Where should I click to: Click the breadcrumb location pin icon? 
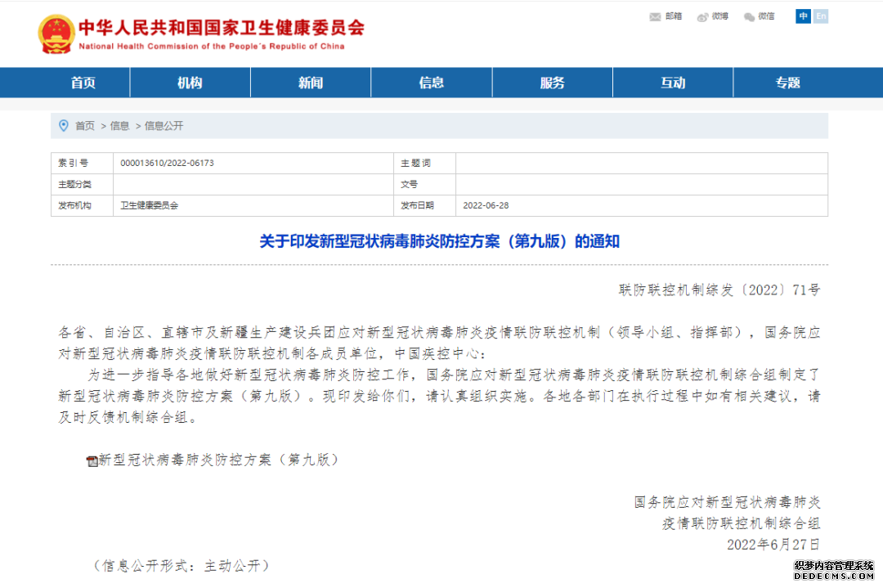[x=64, y=126]
